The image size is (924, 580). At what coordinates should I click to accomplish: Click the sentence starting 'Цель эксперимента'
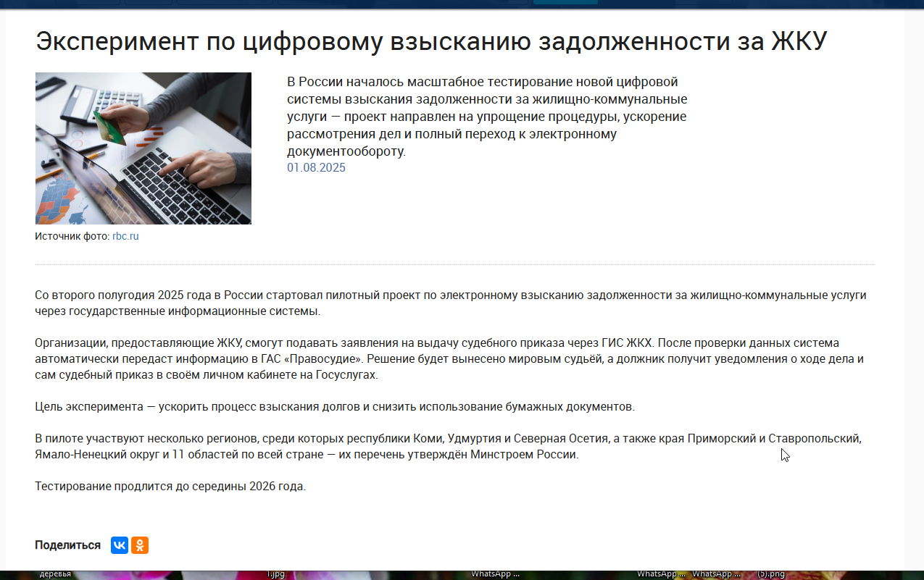335,407
